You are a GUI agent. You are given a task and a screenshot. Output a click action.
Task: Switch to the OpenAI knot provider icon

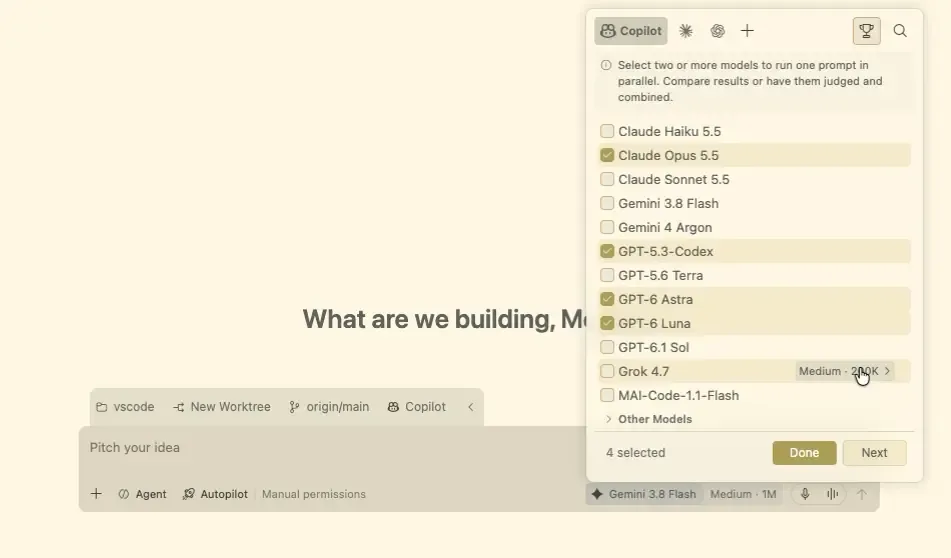[x=717, y=31]
